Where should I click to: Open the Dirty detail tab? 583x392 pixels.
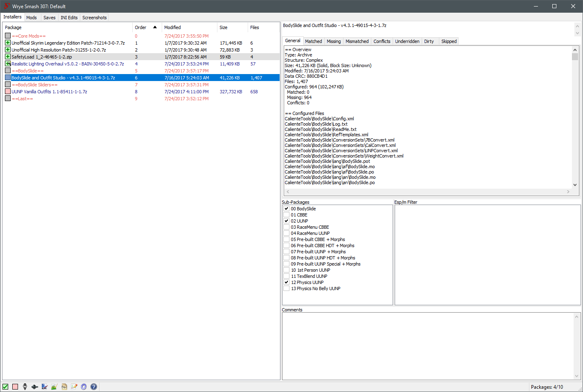point(429,41)
